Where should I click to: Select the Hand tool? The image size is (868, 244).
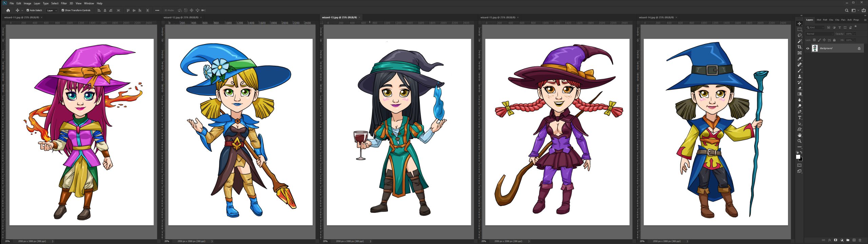(800, 135)
